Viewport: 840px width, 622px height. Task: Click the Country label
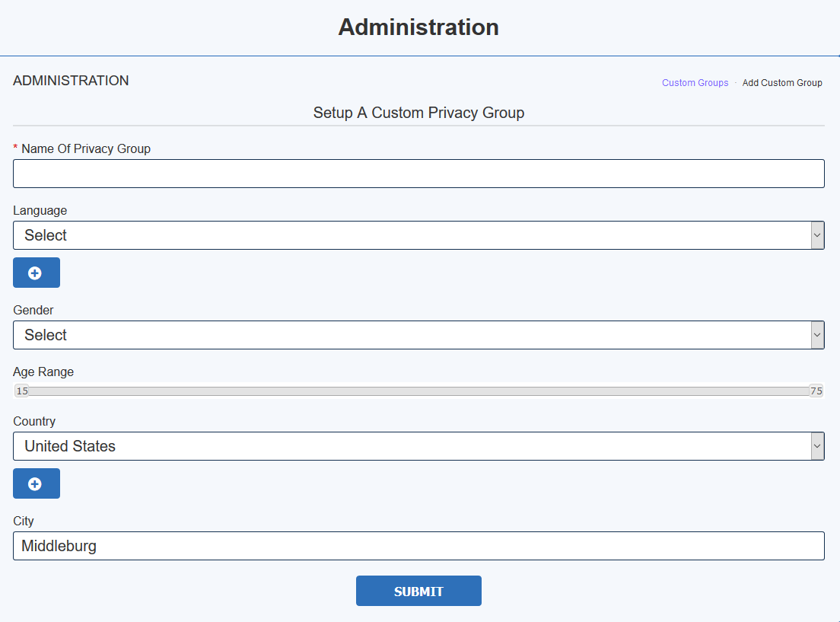tap(33, 421)
